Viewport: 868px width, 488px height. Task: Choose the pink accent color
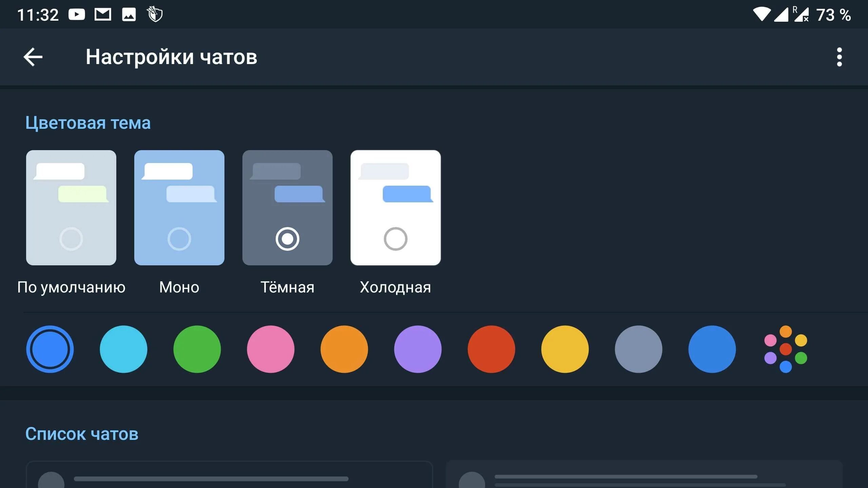pos(271,349)
